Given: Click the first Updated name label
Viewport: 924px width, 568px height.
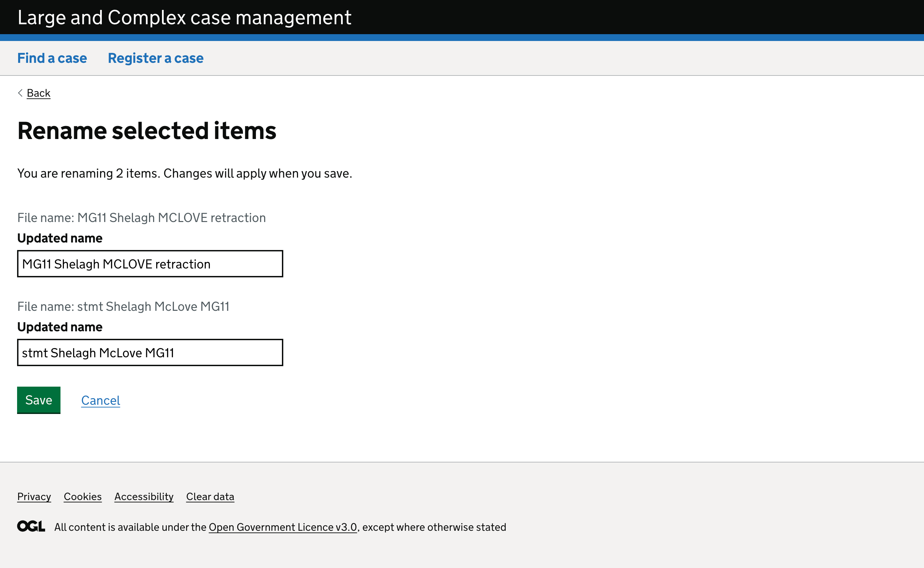Looking at the screenshot, I should (x=60, y=238).
